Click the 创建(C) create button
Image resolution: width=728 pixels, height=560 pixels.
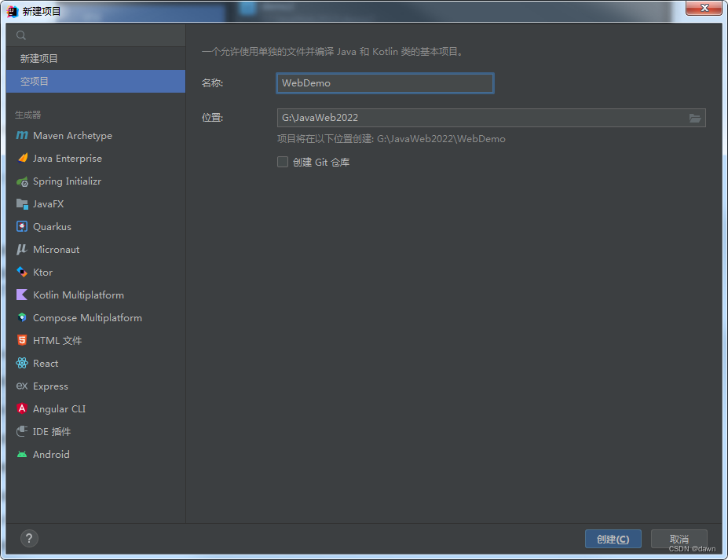(x=613, y=539)
